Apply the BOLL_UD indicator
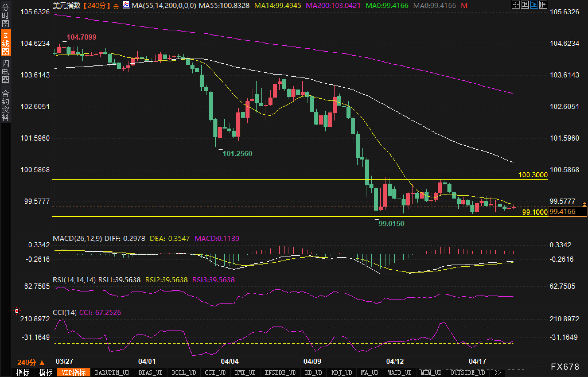 [184, 372]
